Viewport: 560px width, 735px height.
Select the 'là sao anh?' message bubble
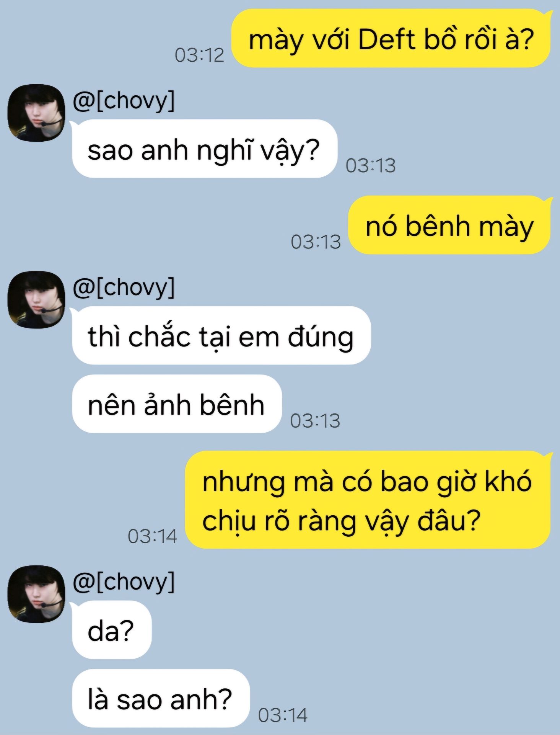tap(161, 698)
